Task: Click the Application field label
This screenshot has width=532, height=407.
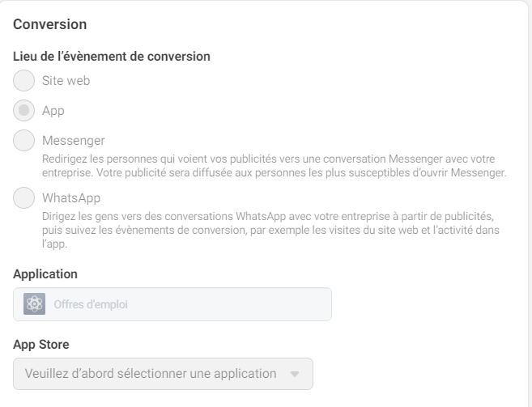Action: (45, 274)
